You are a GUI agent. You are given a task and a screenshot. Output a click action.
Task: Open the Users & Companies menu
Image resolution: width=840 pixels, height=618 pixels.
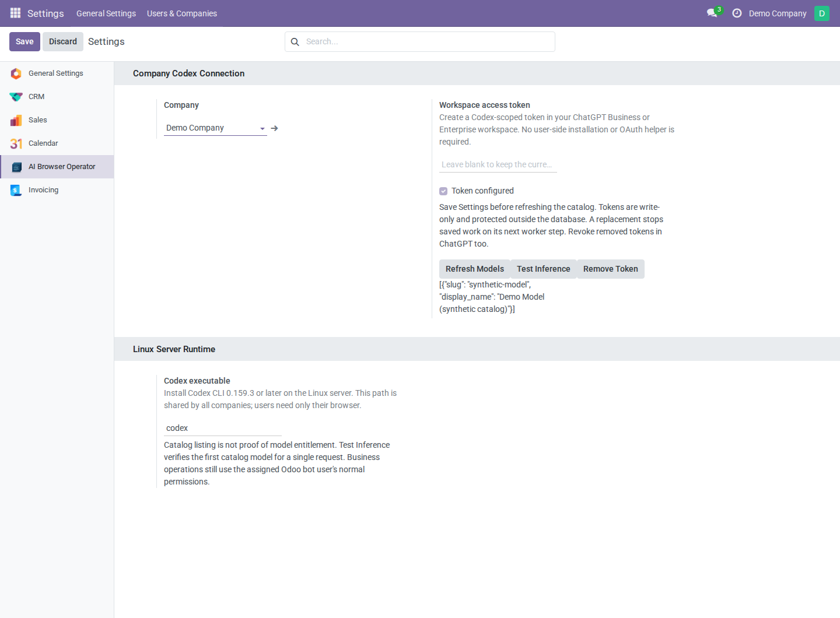182,13
